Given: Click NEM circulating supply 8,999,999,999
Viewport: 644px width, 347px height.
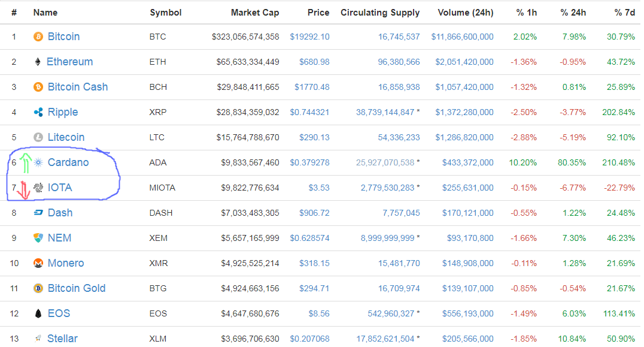Looking at the screenshot, I should 387,238.
